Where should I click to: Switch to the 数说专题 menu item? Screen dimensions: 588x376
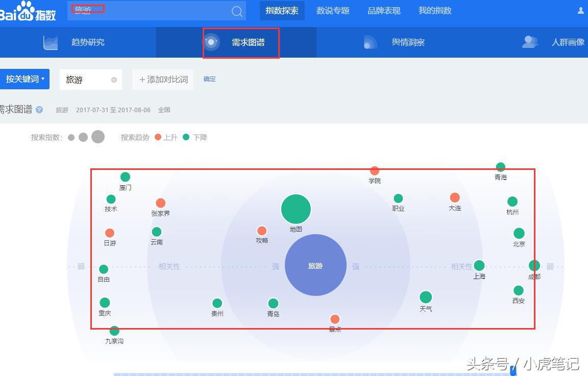pyautogui.click(x=332, y=10)
